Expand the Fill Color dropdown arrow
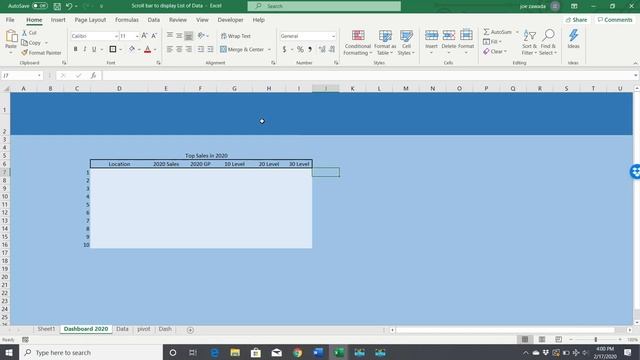Screen dimensions: 640x360 coord(139,50)
